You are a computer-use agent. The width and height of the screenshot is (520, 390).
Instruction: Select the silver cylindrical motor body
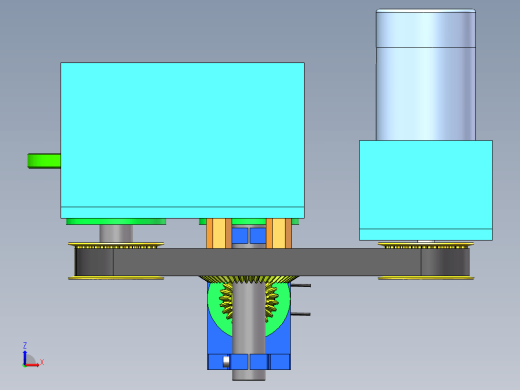tap(426, 75)
